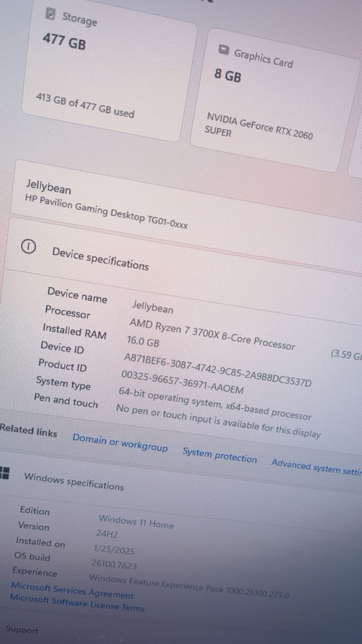362x644 pixels.
Task: Click the System type row label
Action: point(63,383)
